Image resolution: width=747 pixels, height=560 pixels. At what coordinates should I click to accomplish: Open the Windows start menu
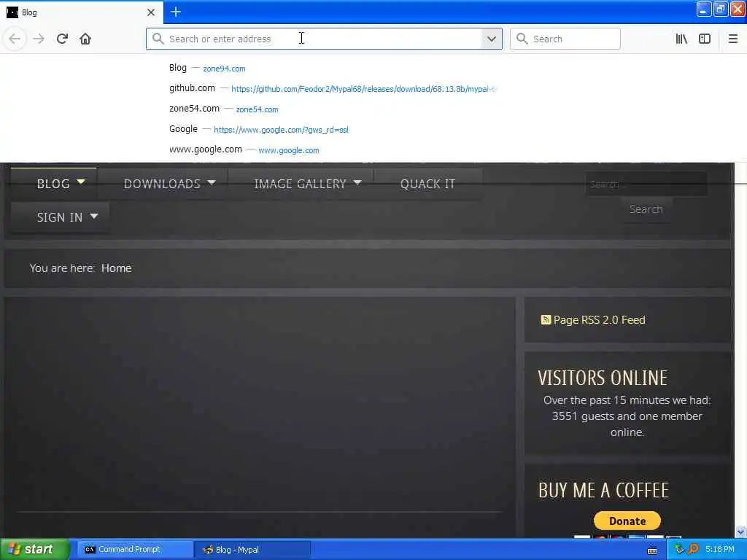(x=34, y=549)
